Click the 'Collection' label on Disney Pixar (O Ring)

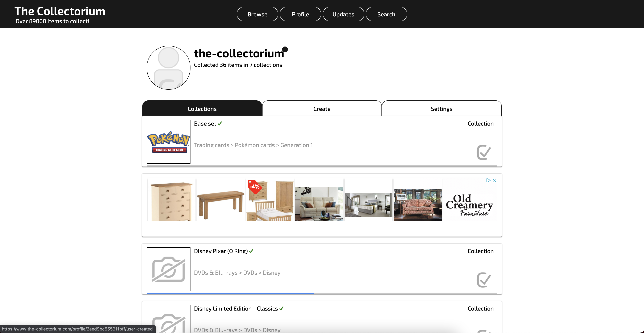pyautogui.click(x=480, y=251)
